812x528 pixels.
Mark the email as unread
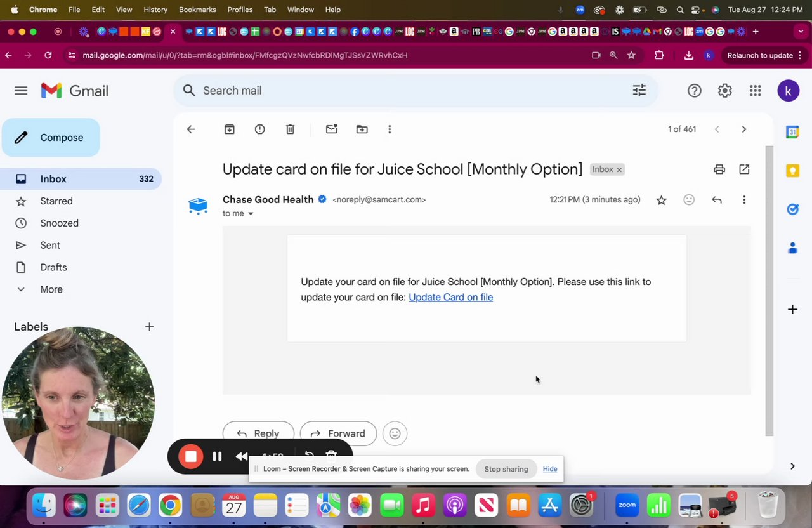click(x=332, y=129)
